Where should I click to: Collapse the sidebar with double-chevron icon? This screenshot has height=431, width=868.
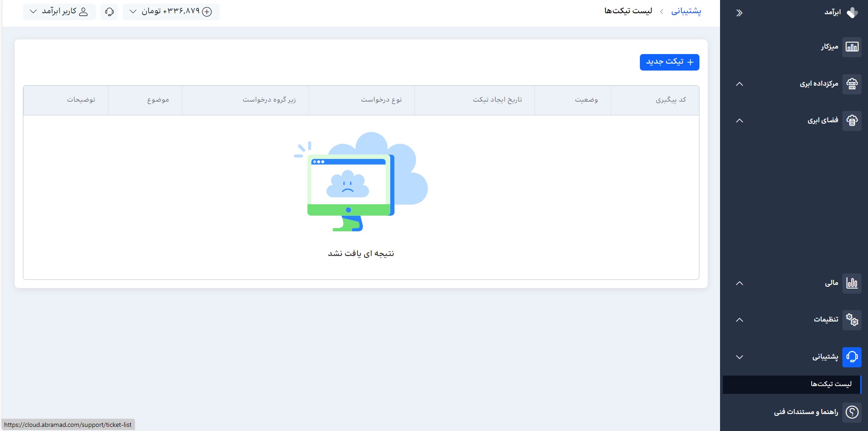(739, 13)
